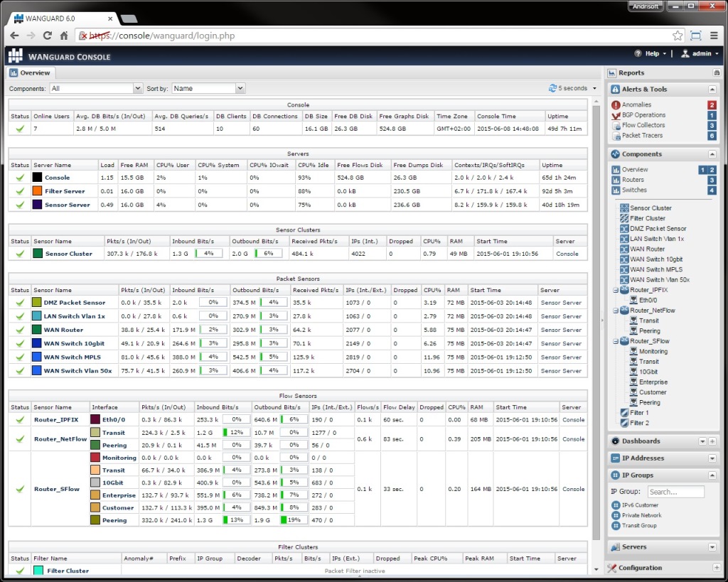Click the Console black color swatch
Screen dimensions: 728x582
(37, 177)
